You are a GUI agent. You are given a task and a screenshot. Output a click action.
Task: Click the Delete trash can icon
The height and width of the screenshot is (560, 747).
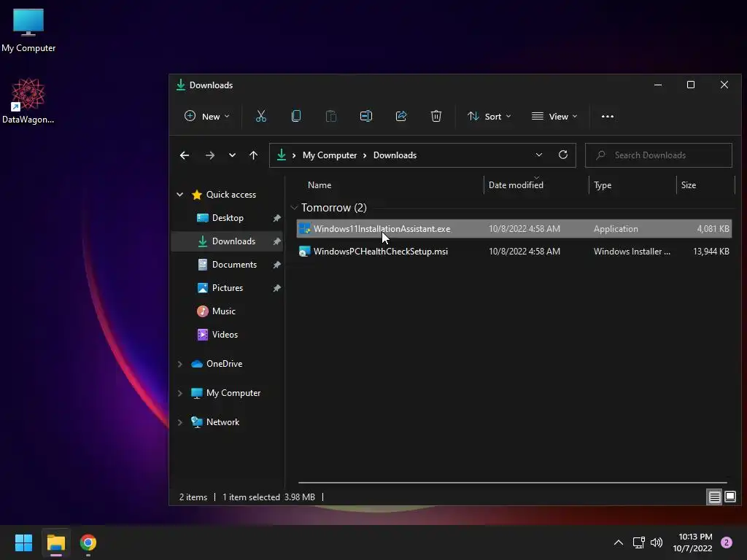[x=436, y=116]
